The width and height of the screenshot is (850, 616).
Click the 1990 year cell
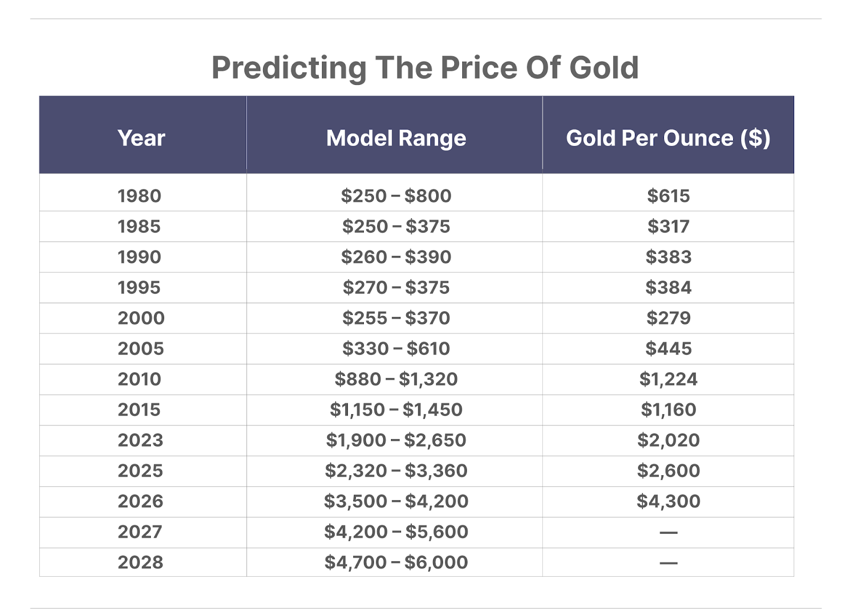139,257
